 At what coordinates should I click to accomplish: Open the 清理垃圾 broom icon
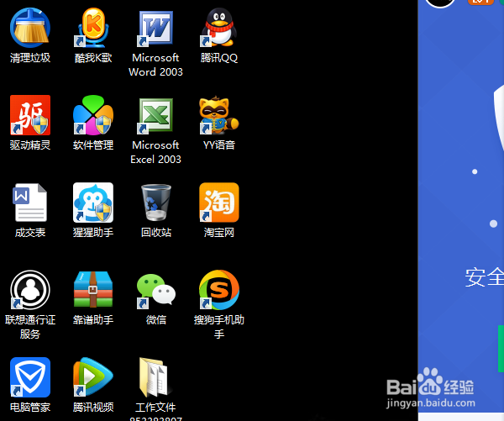pos(30,28)
